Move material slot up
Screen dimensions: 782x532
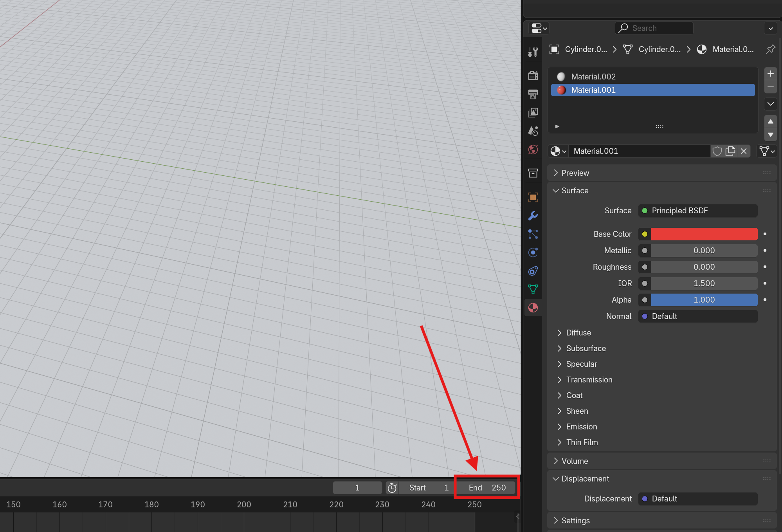tap(770, 121)
